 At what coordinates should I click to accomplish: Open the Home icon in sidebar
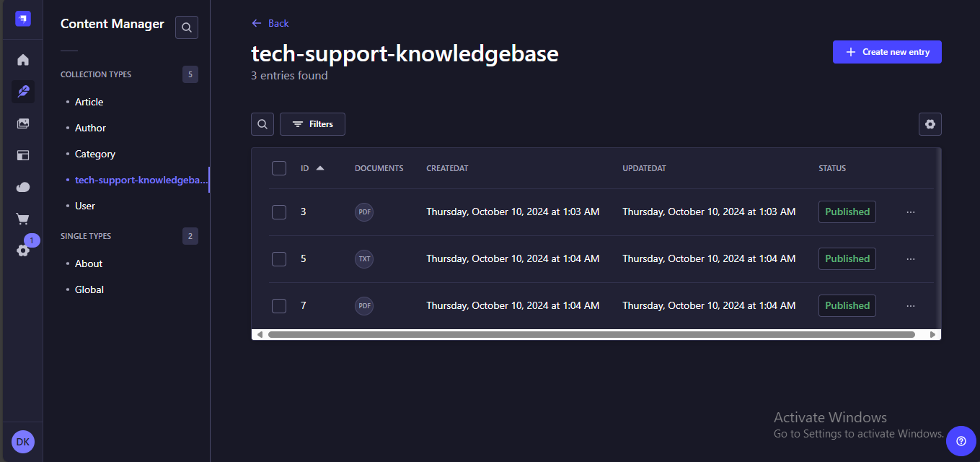pyautogui.click(x=23, y=60)
